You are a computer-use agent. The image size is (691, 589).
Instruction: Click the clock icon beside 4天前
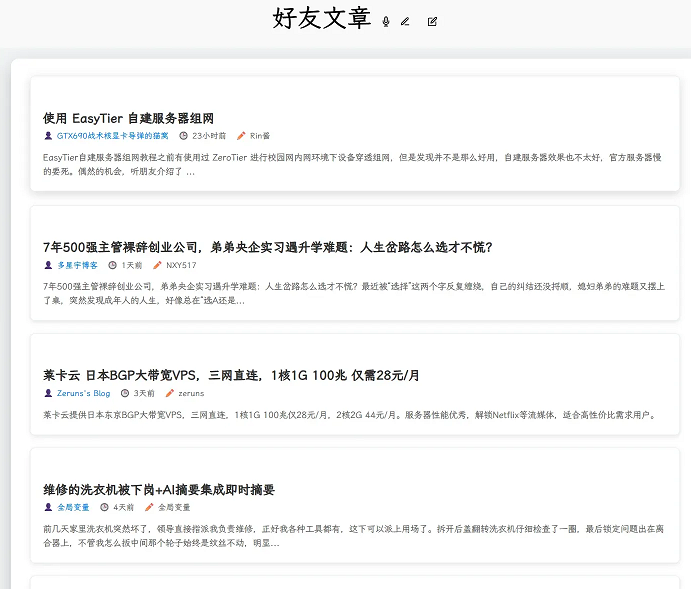point(104,507)
